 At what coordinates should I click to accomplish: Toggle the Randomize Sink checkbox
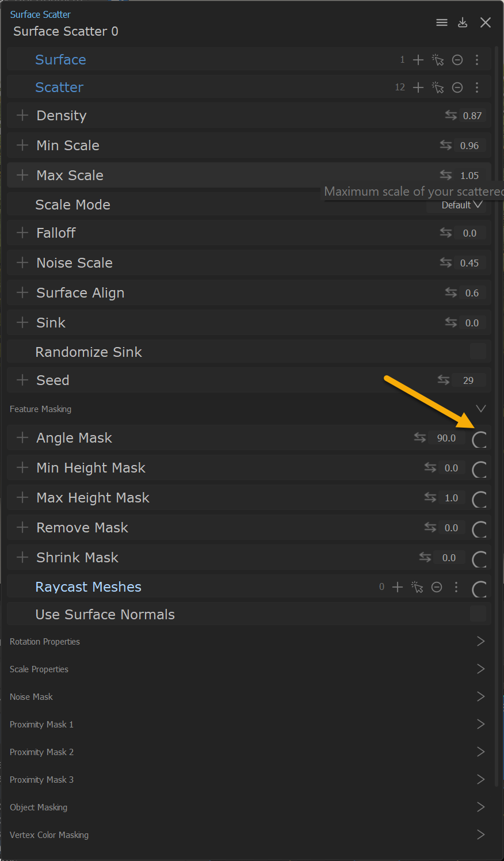[x=479, y=352]
